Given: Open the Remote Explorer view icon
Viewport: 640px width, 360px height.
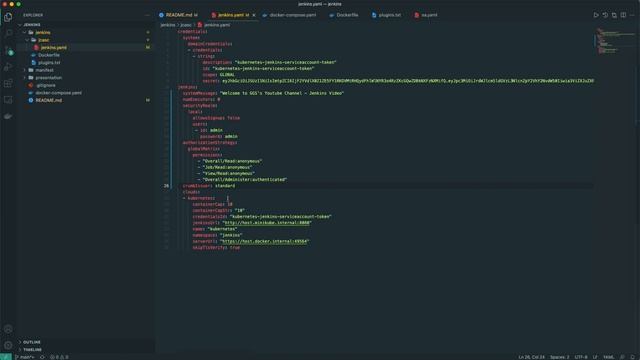Looking at the screenshot, I should (8, 100).
